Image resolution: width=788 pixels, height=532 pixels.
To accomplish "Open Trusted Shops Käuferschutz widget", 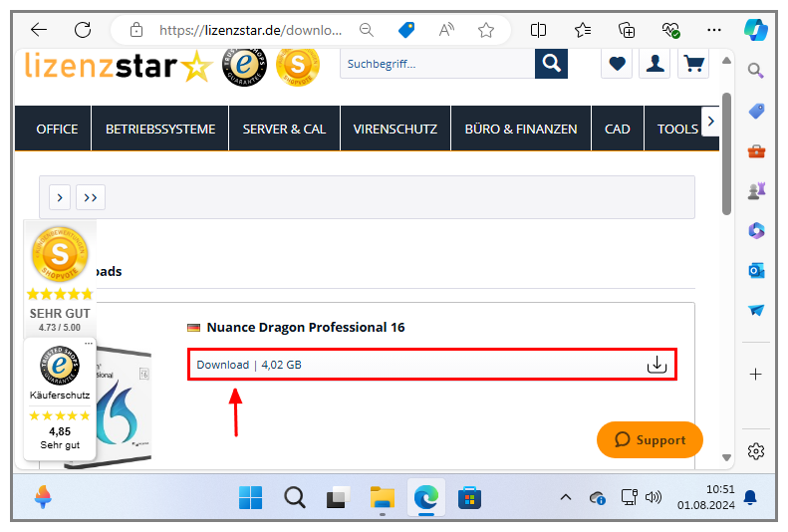I will coord(60,399).
